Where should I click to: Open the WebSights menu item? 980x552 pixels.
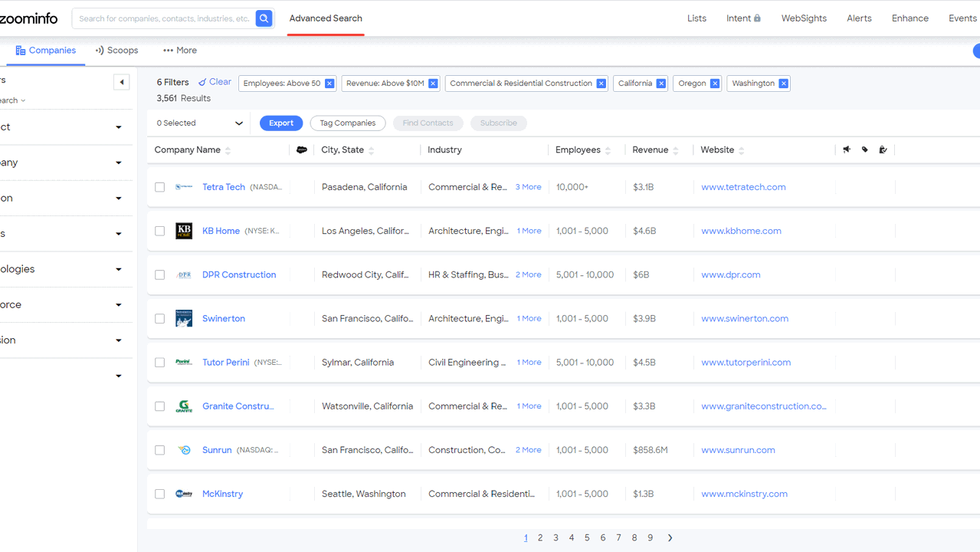coord(804,18)
